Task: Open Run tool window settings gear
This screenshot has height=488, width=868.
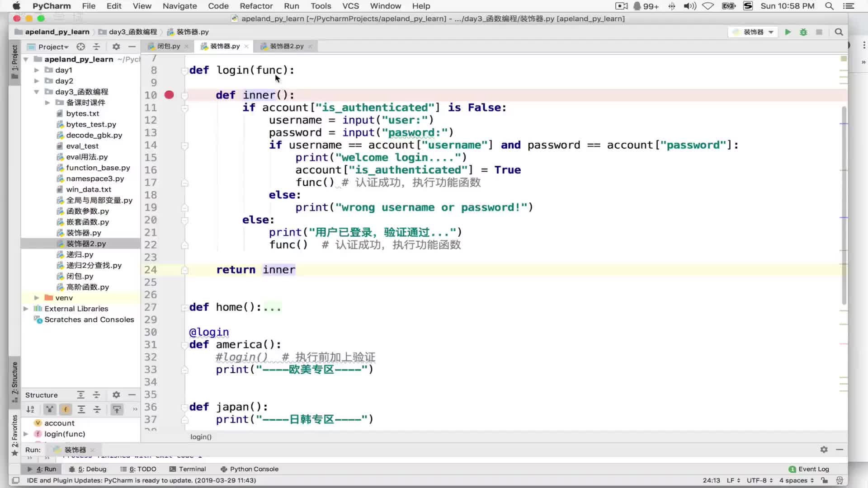Action: pos(824,450)
